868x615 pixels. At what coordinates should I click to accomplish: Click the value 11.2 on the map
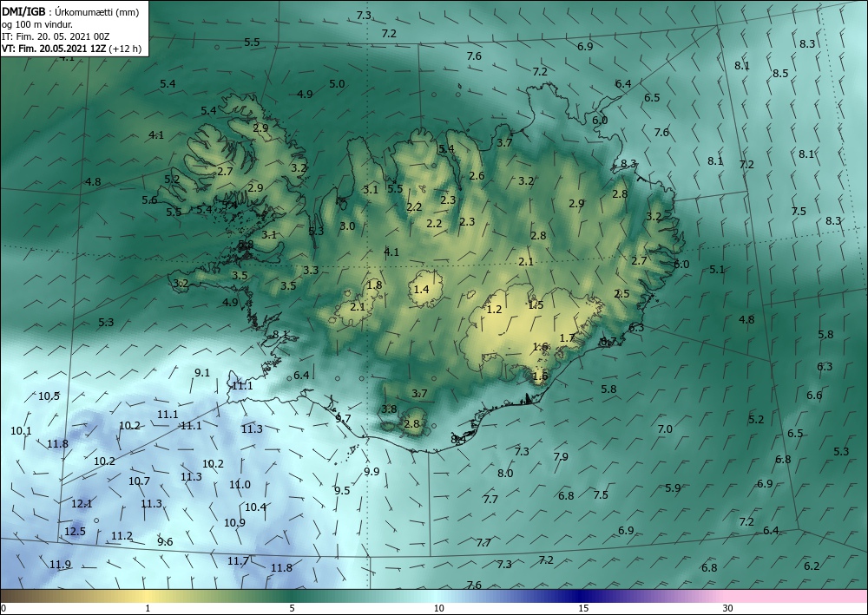(122, 535)
